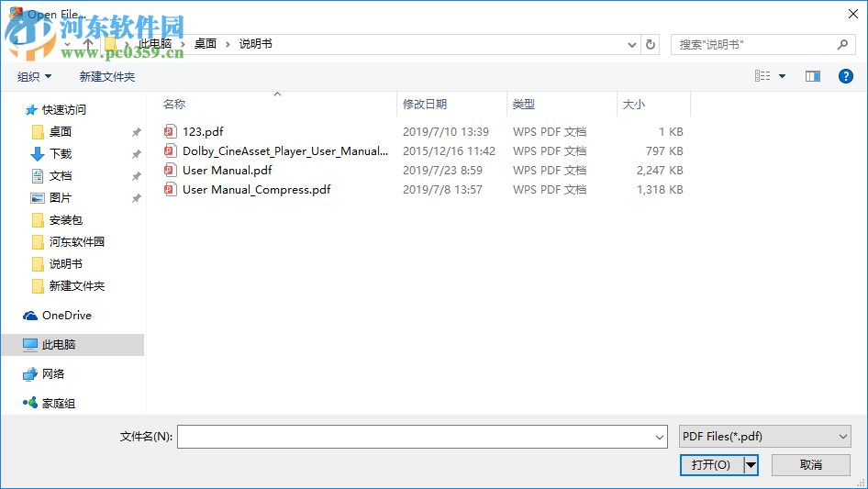The width and height of the screenshot is (868, 489).
Task: Click the 新建文件夹 toolbar button
Action: (106, 76)
